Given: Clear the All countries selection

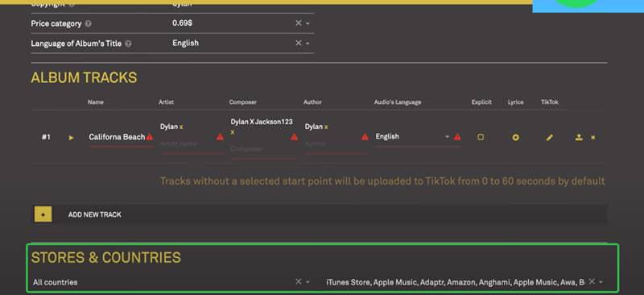Looking at the screenshot, I should click(x=299, y=281).
